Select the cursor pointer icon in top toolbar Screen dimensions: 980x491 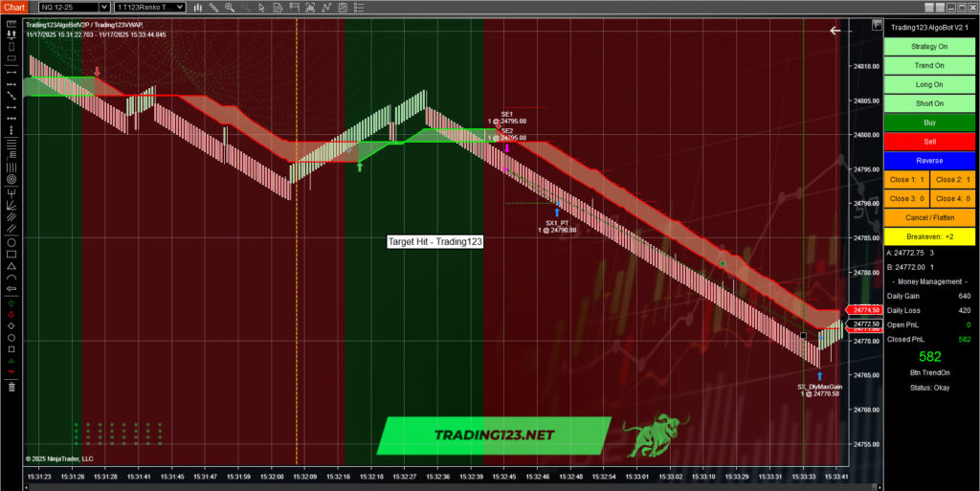(262, 8)
